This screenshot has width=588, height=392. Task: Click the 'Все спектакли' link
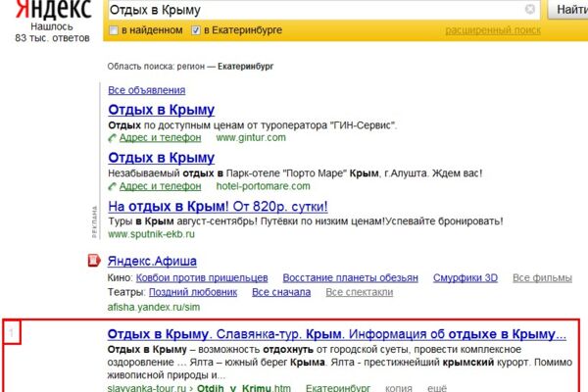point(360,292)
